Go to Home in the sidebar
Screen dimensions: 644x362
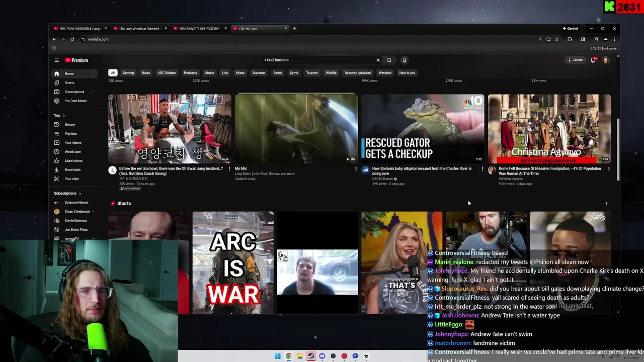[x=74, y=73]
